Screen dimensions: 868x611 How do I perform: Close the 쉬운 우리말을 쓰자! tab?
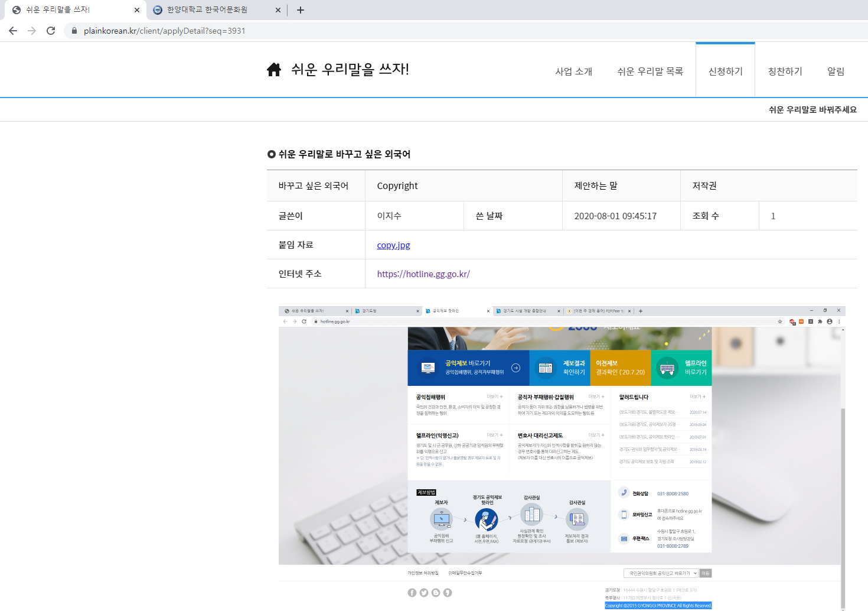pyautogui.click(x=137, y=10)
